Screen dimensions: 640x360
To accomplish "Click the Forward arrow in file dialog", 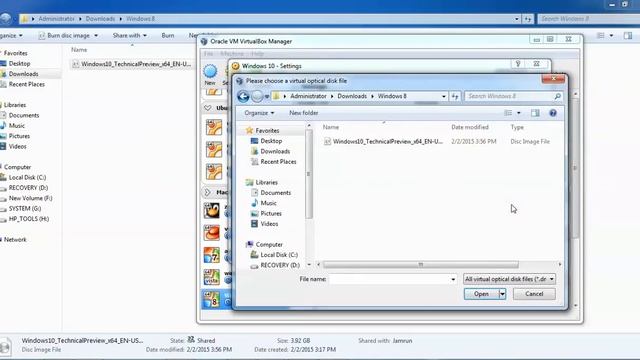I will coord(257,96).
